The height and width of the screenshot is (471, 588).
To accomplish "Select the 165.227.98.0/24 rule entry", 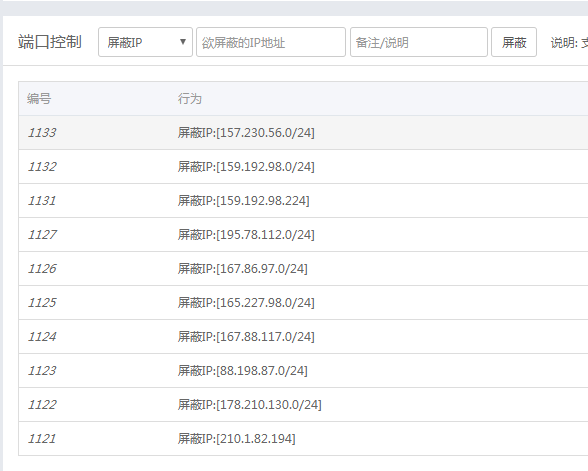I will tap(246, 303).
